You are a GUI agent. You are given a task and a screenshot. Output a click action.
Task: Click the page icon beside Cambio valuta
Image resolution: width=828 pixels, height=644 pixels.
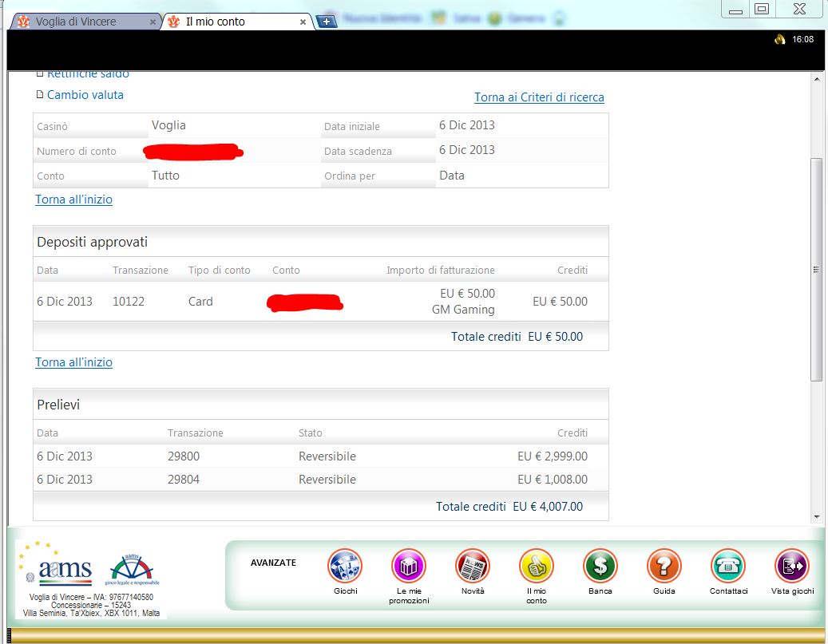40,94
